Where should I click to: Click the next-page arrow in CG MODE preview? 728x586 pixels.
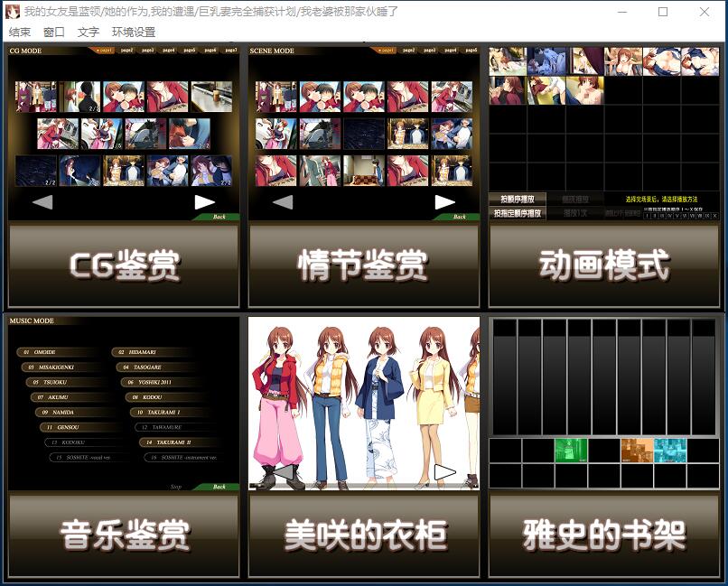(x=204, y=202)
